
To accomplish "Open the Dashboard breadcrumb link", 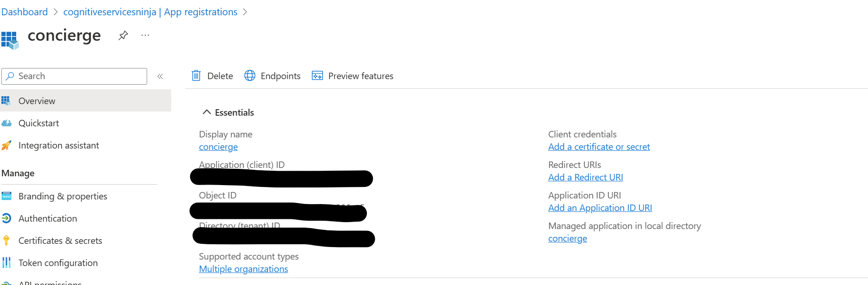I will (25, 12).
